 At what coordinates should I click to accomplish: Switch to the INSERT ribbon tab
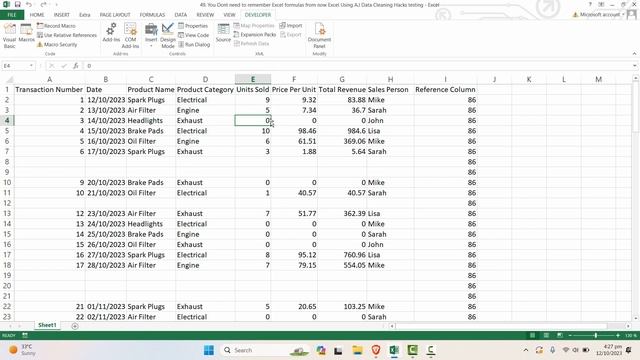(62, 15)
